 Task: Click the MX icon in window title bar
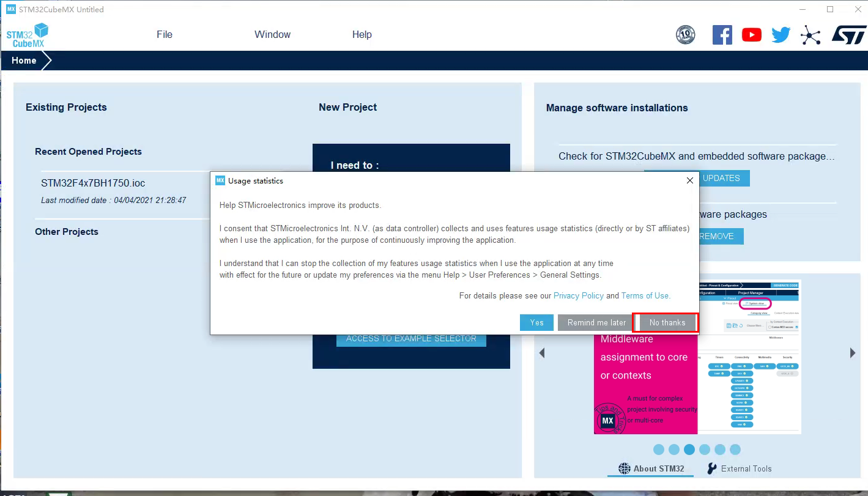tap(10, 9)
